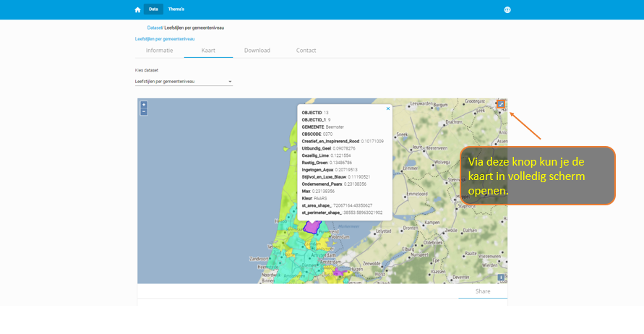The width and height of the screenshot is (644, 334).
Task: Click the Max value row
Action: point(318,192)
